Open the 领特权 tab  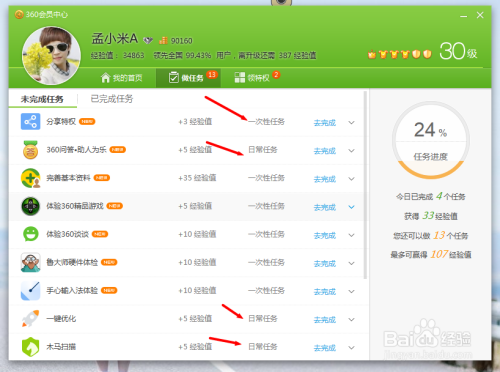pos(253,78)
